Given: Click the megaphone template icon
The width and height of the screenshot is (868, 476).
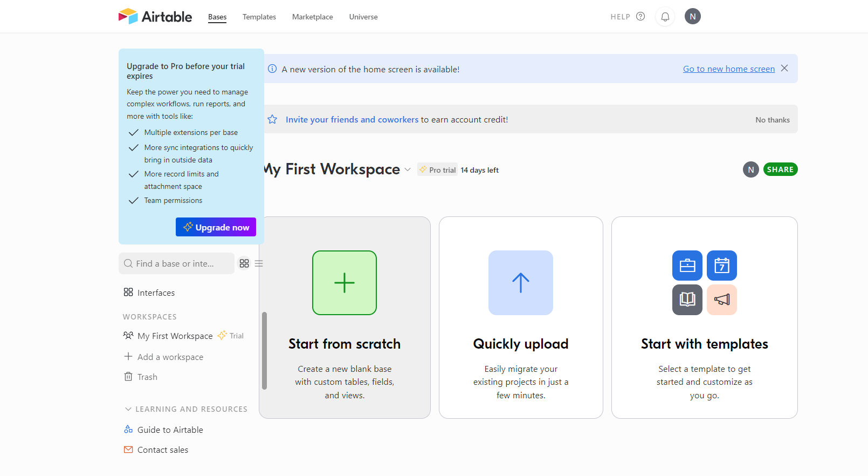Looking at the screenshot, I should click(x=722, y=300).
